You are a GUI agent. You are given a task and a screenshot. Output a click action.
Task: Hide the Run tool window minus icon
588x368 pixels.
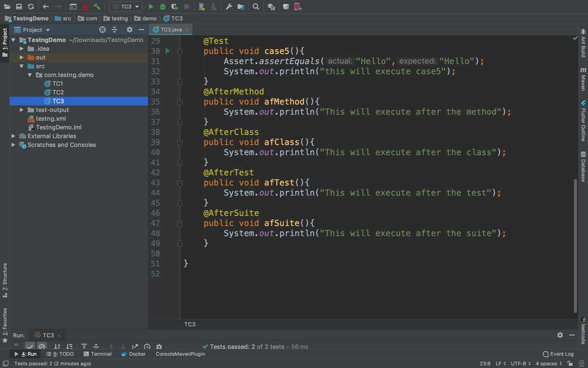(572, 335)
